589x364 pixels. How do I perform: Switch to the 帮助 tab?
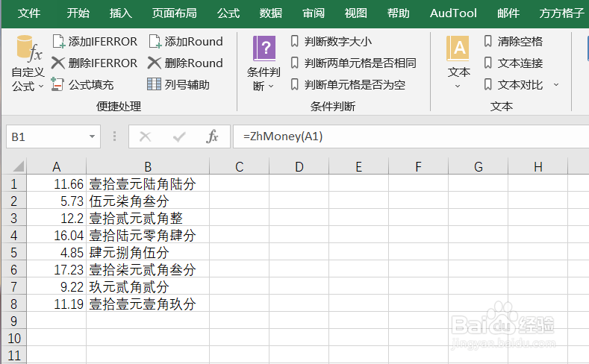[399, 13]
